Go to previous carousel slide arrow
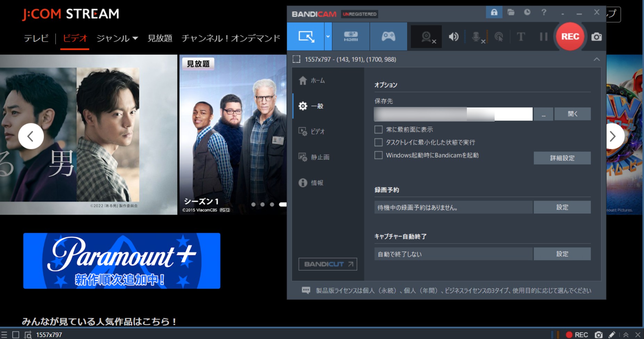 pyautogui.click(x=31, y=136)
